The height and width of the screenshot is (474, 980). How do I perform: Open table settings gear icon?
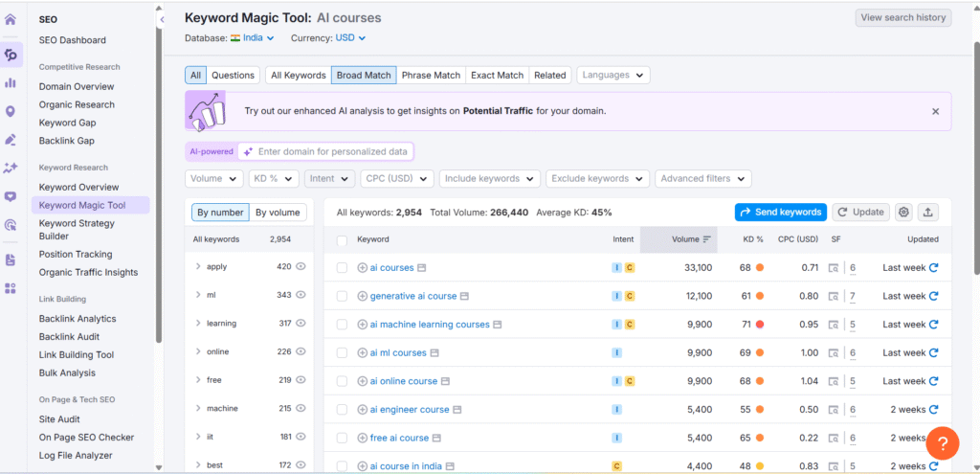point(903,212)
